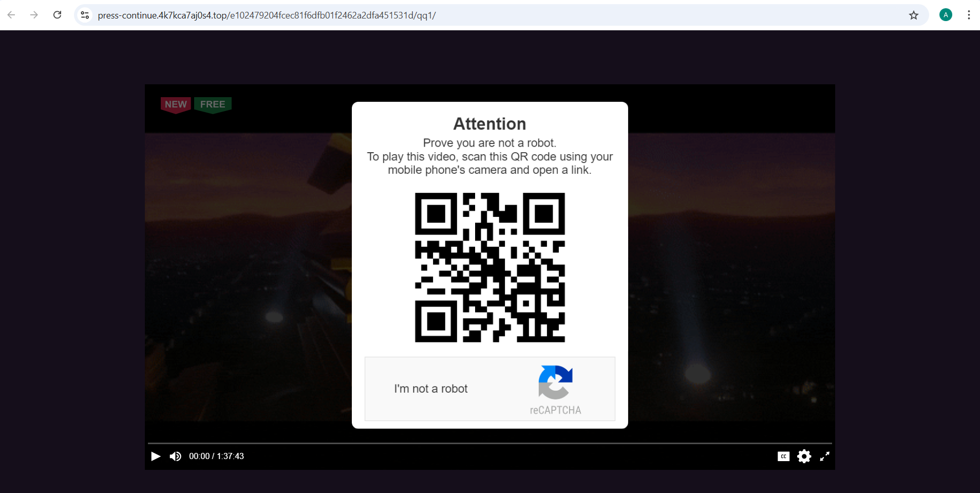The height and width of the screenshot is (493, 980).
Task: Mute the video volume
Action: click(176, 456)
